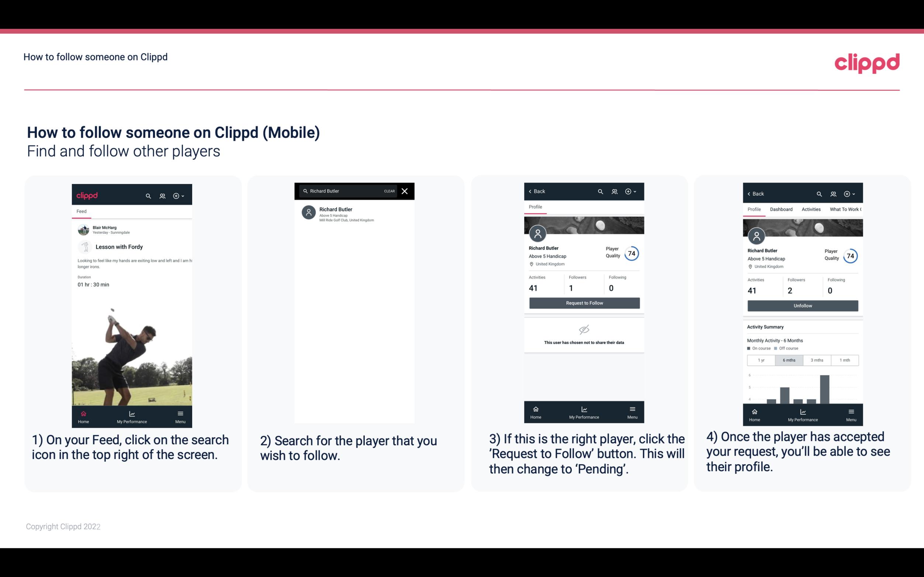Click the 'Request to Follow' button
This screenshot has height=577, width=924.
tap(584, 303)
